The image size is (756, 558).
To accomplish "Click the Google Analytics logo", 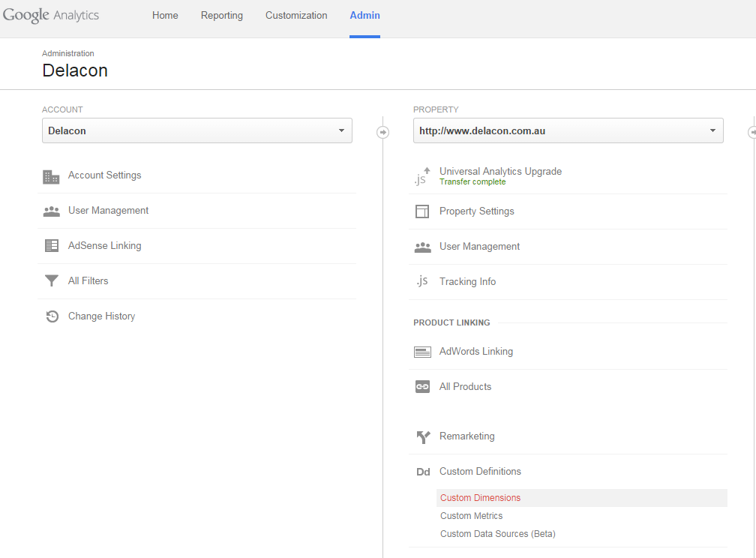I will tap(51, 15).
